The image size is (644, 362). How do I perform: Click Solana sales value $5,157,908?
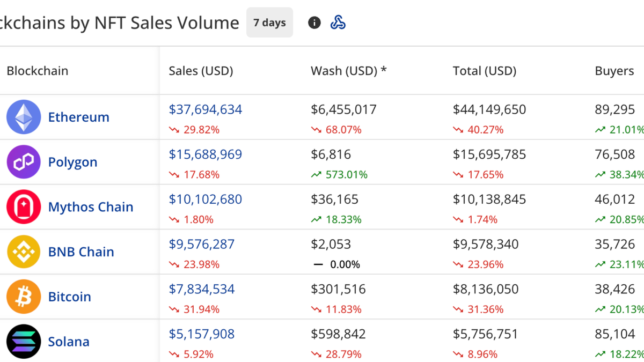[x=202, y=334]
